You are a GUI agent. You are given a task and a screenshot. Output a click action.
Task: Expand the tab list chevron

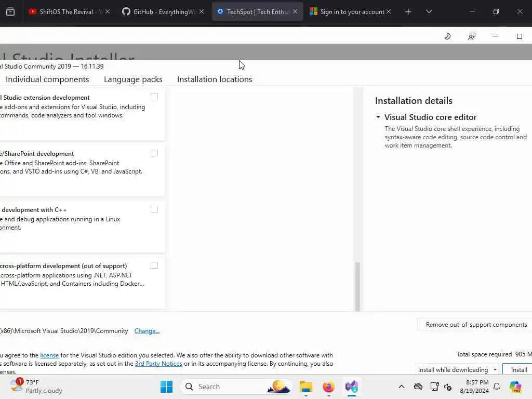click(x=429, y=12)
